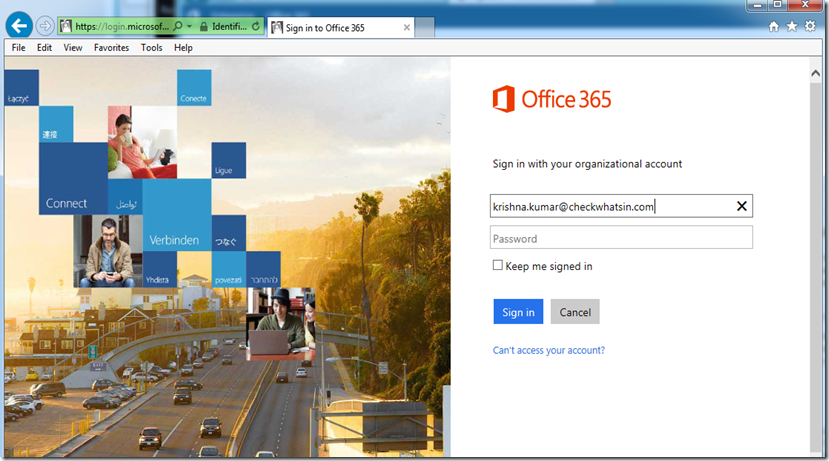Open the Favorites menu
This screenshot has width=829, height=461.
click(x=112, y=48)
